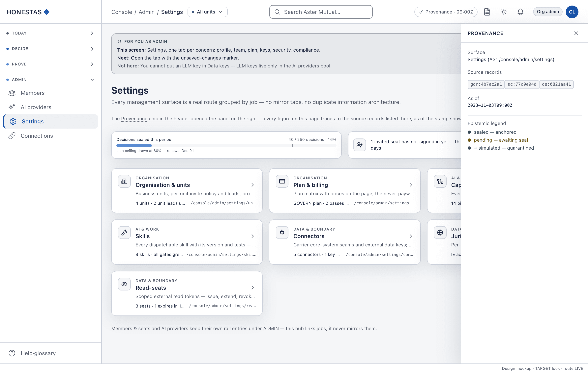This screenshot has height=373, width=588.
Task: Close the Provenance panel
Action: point(576,33)
